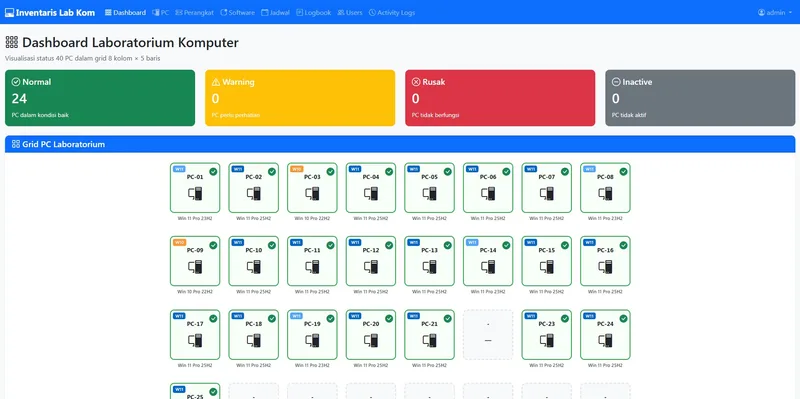Select the PC-21 computer icon
The width and height of the screenshot is (800, 399).
[x=430, y=340]
